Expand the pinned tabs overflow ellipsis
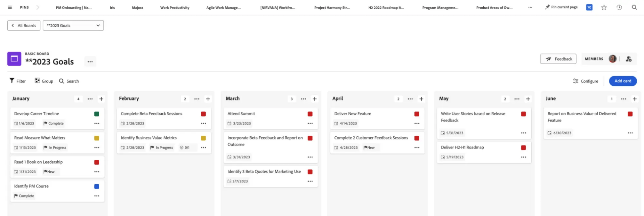 tap(530, 7)
